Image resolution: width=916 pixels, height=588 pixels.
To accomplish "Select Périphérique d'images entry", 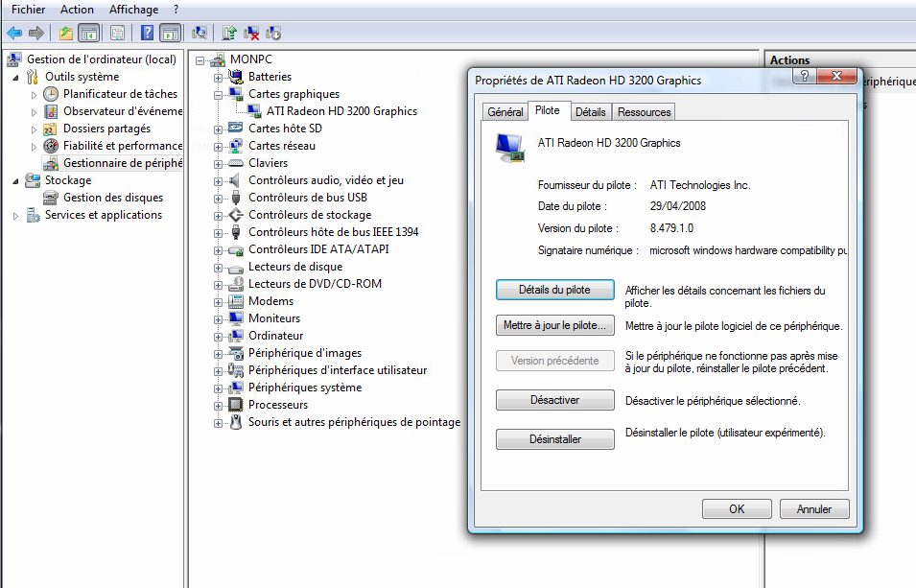I will (x=305, y=353).
